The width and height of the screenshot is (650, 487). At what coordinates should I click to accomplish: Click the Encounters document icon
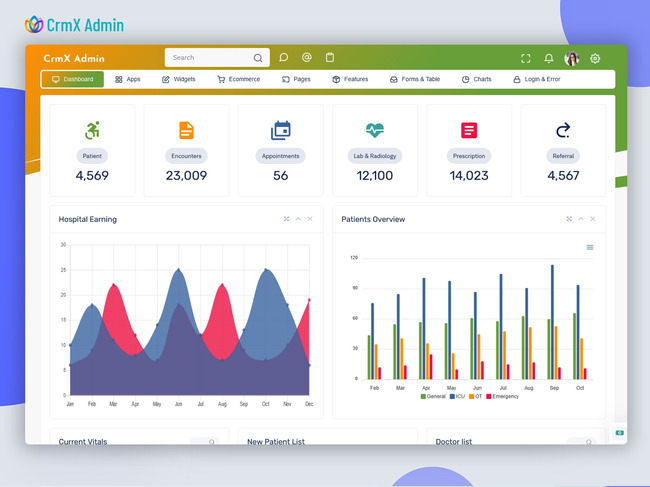pos(186,130)
